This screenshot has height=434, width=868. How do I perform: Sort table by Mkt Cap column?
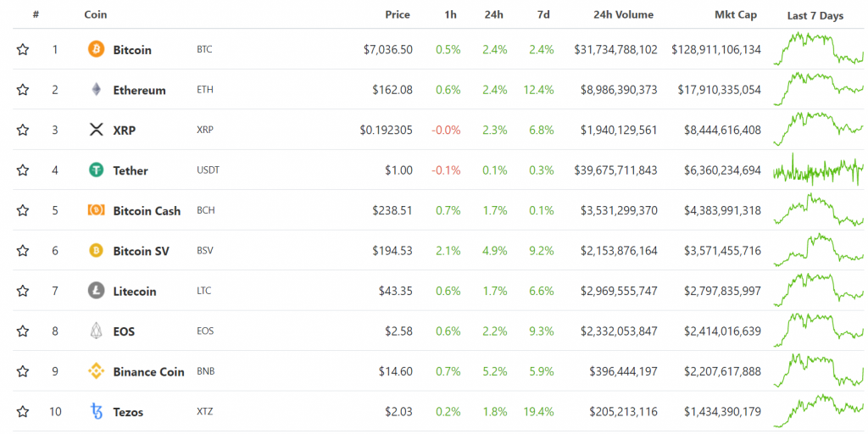(x=736, y=14)
